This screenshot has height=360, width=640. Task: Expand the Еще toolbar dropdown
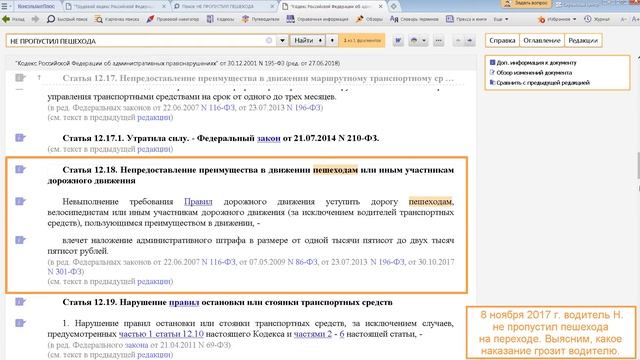[x=501, y=19]
